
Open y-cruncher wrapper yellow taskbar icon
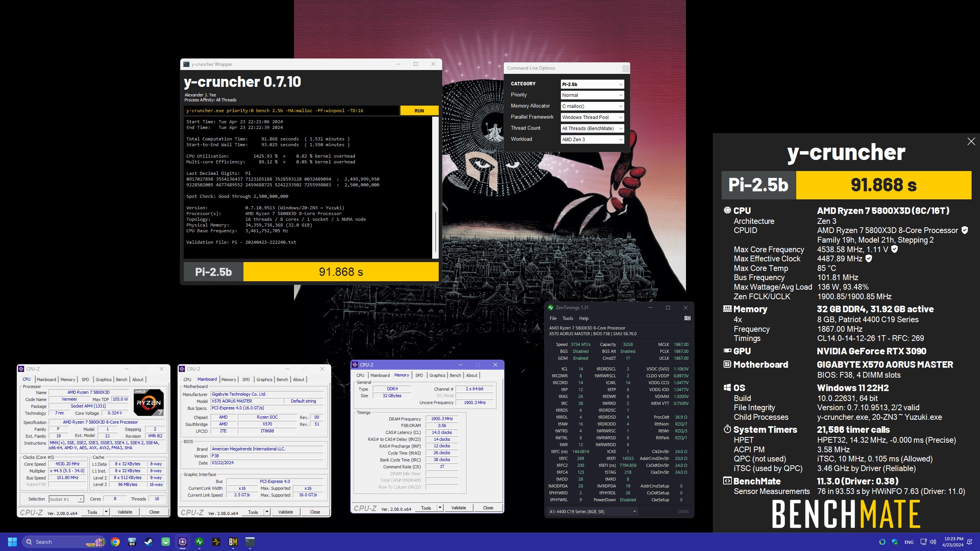(x=216, y=542)
